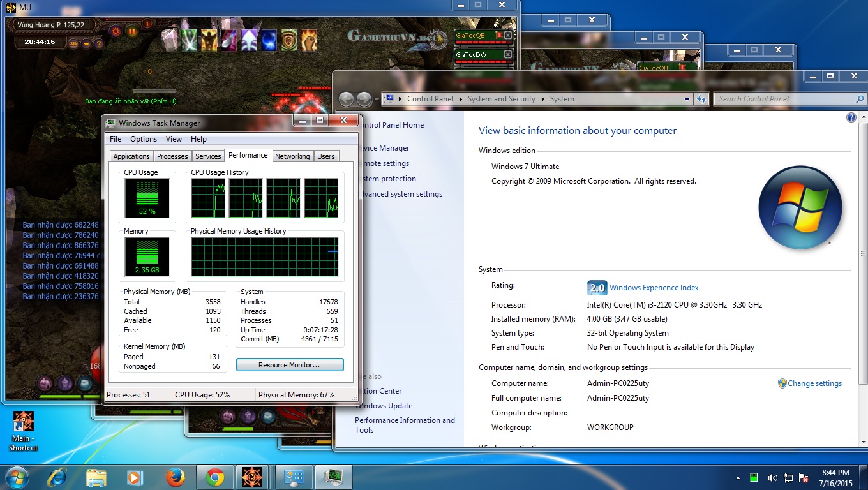Click 'Processes: 51' in status bar

[x=128, y=395]
